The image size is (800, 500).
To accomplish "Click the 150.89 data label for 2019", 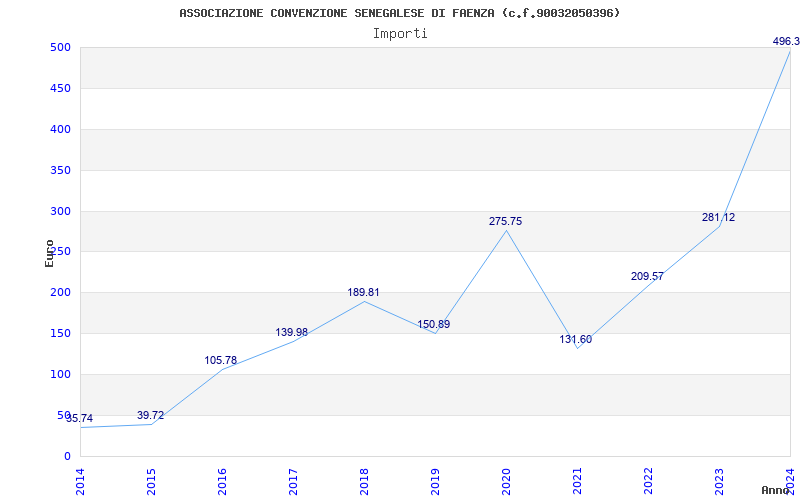I will coord(434,324).
